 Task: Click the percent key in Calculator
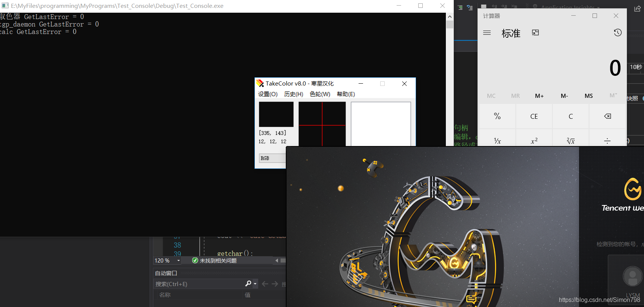pyautogui.click(x=497, y=116)
